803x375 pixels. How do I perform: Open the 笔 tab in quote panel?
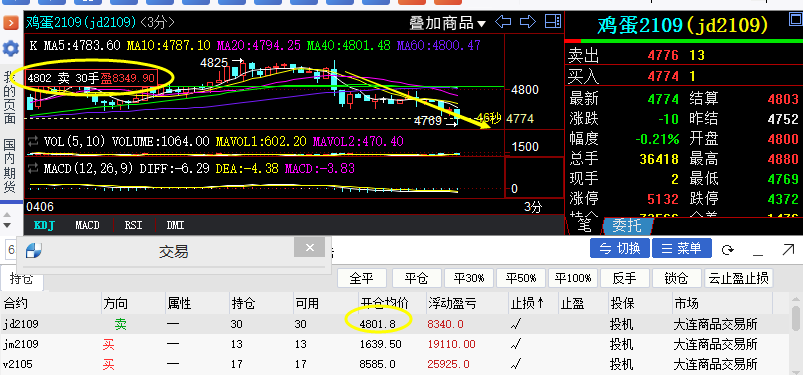(584, 226)
